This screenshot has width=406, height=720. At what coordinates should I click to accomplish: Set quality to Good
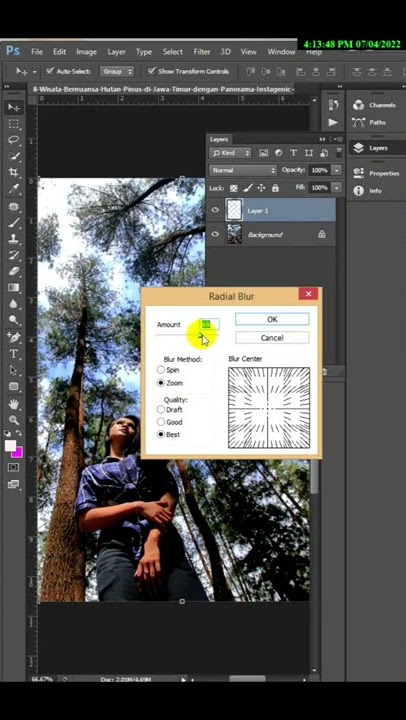[161, 422]
